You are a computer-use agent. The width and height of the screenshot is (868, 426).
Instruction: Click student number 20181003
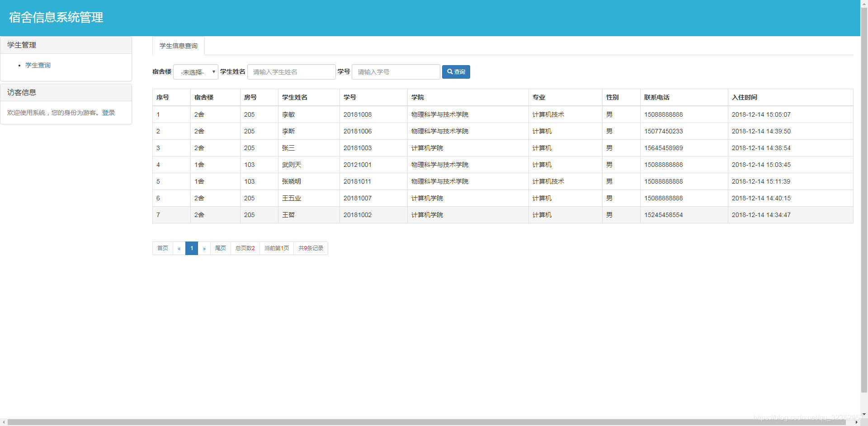358,148
